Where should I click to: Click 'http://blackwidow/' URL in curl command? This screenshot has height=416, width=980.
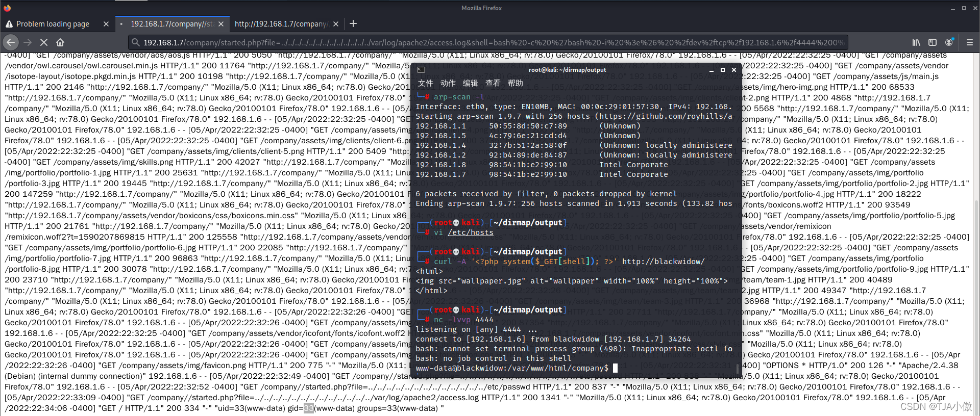pos(664,262)
